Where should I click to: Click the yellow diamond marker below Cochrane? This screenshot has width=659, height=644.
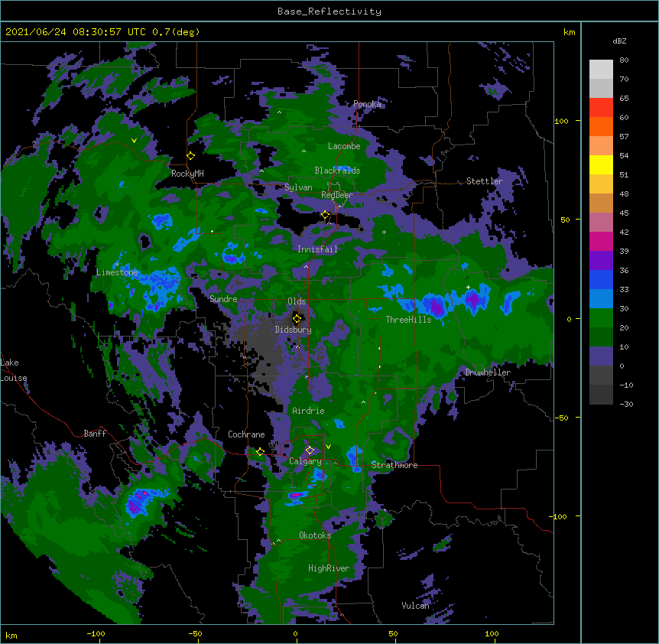[260, 452]
